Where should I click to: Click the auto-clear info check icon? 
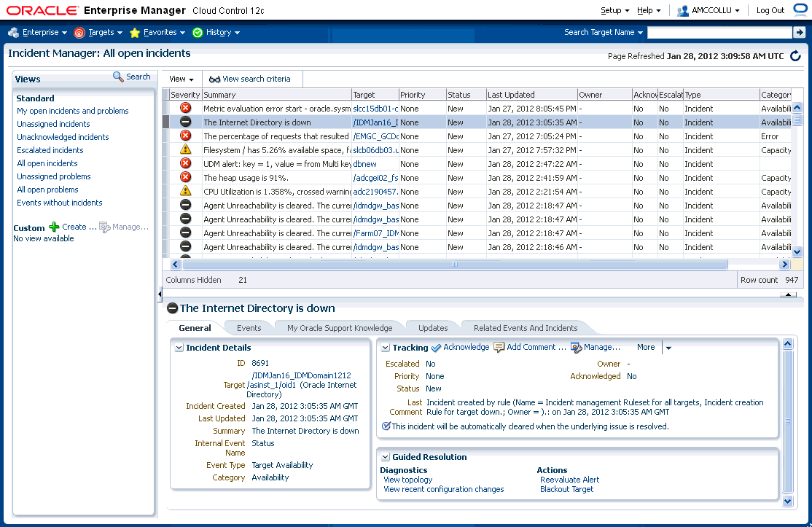pos(386,426)
